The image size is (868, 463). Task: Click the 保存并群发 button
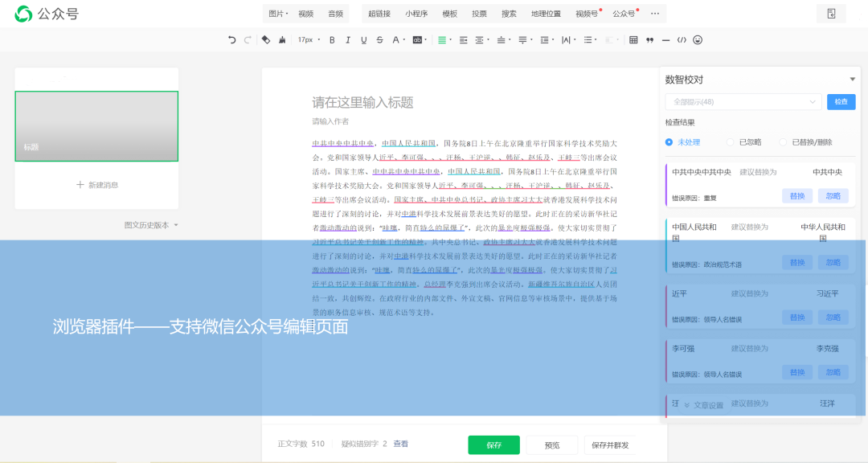point(610,445)
